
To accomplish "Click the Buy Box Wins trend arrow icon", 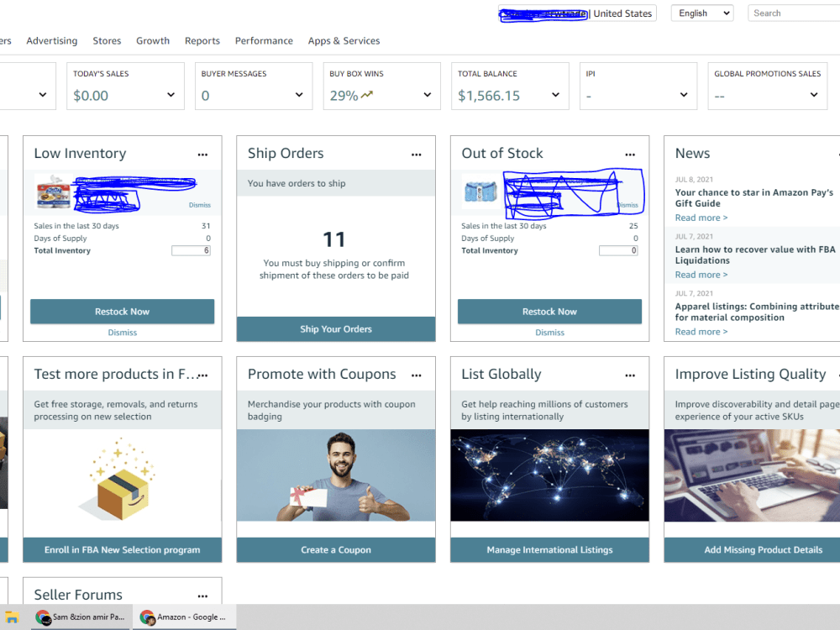I will click(367, 95).
